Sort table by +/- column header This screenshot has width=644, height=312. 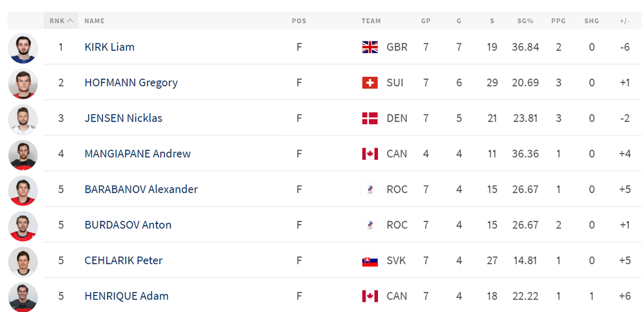pos(625,21)
